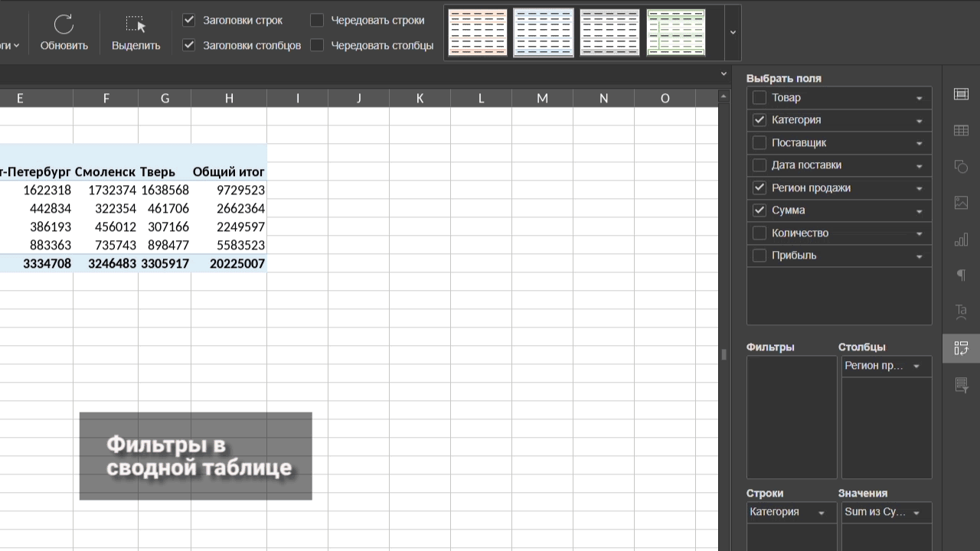
Task: Select column H header
Action: pos(229,98)
